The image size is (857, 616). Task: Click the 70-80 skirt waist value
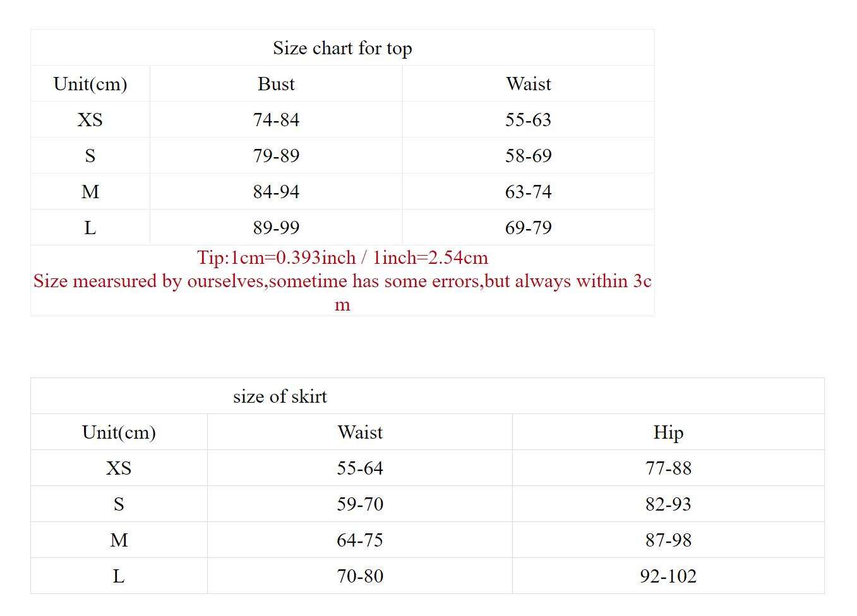coord(360,576)
